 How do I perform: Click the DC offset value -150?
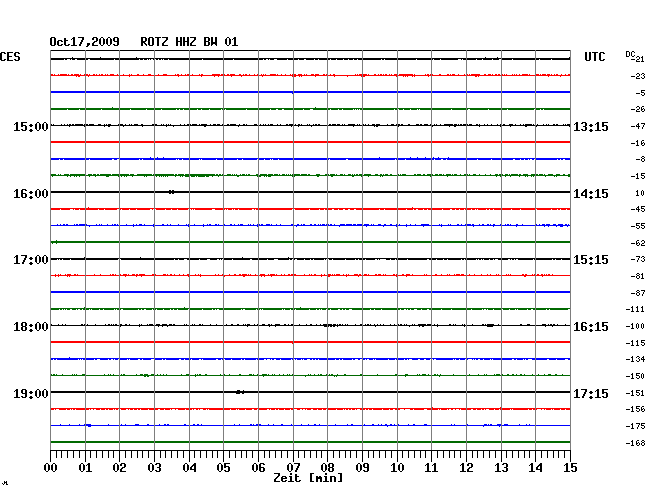click(x=635, y=376)
